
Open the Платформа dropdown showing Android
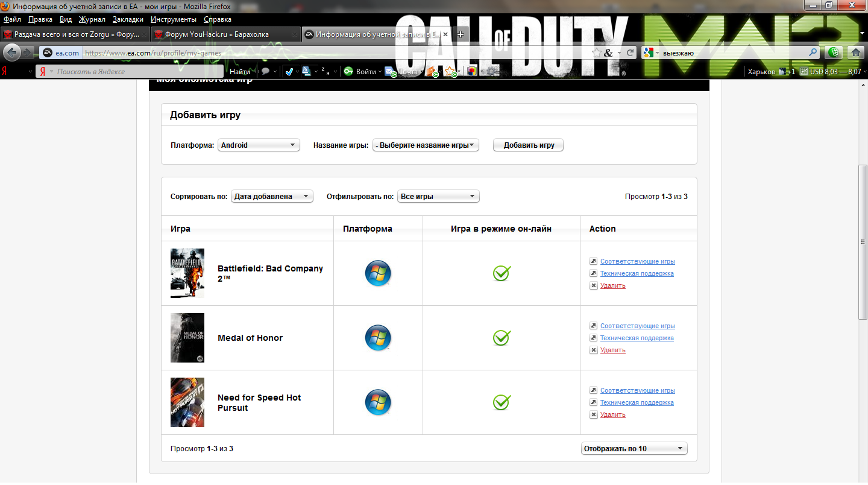(259, 145)
